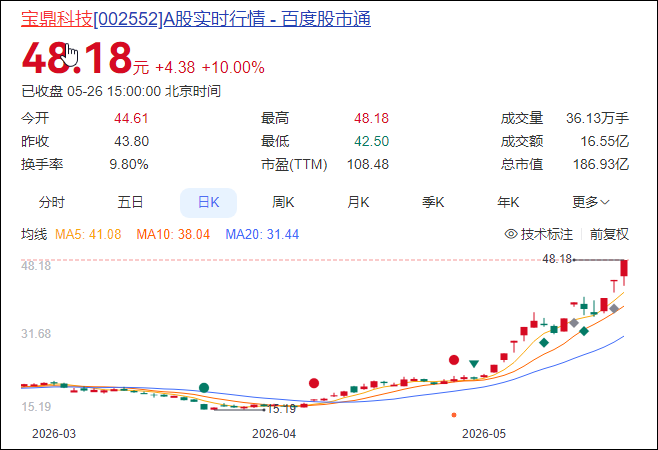Viewport: 658px width, 450px height.
Task: Click the 成交额 value 16.55亿
Action: [605, 141]
